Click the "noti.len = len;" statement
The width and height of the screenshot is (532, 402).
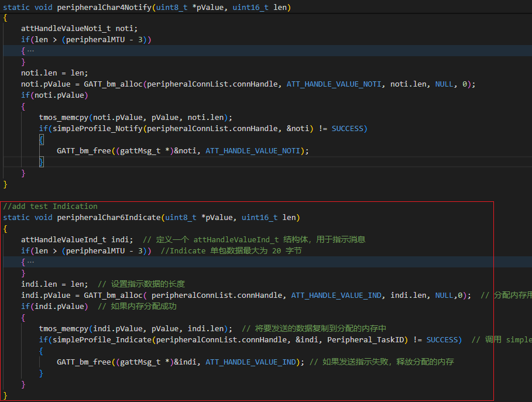[54, 73]
